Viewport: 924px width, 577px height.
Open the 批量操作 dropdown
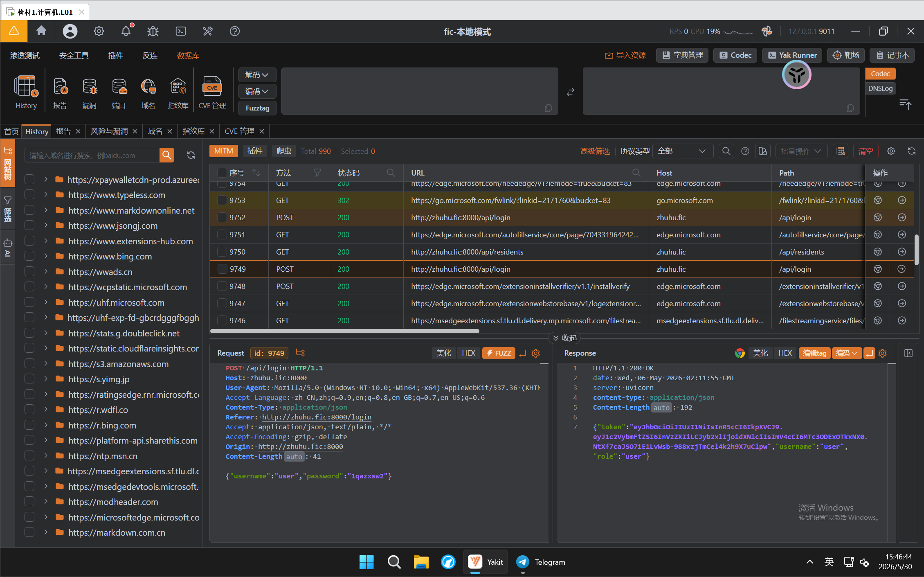801,151
